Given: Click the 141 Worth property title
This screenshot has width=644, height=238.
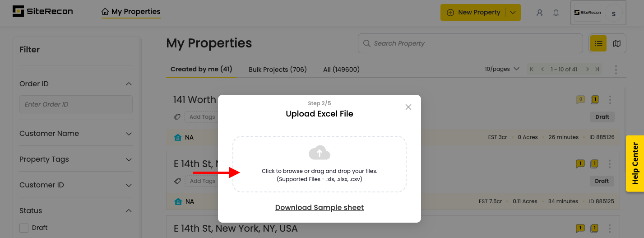Looking at the screenshot, I should [195, 100].
